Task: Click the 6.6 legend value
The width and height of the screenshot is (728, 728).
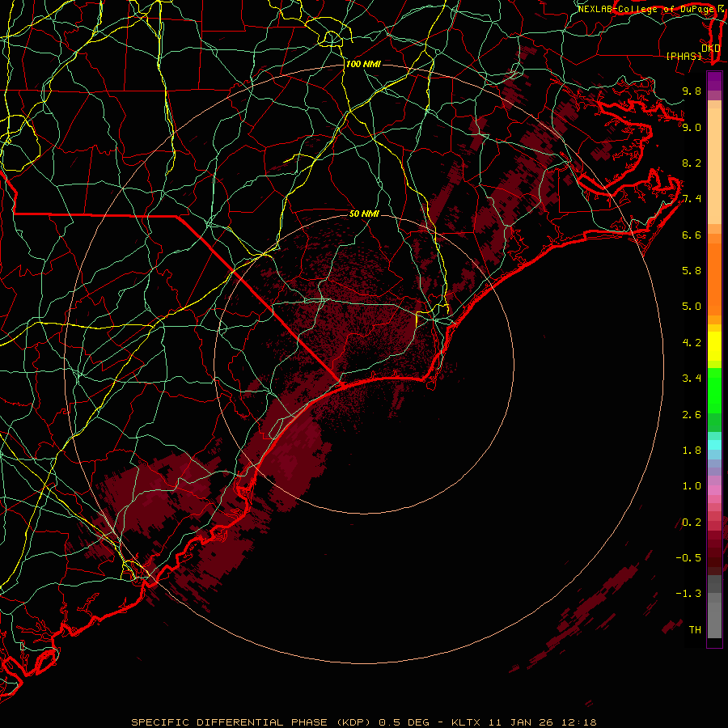Action: [692, 235]
